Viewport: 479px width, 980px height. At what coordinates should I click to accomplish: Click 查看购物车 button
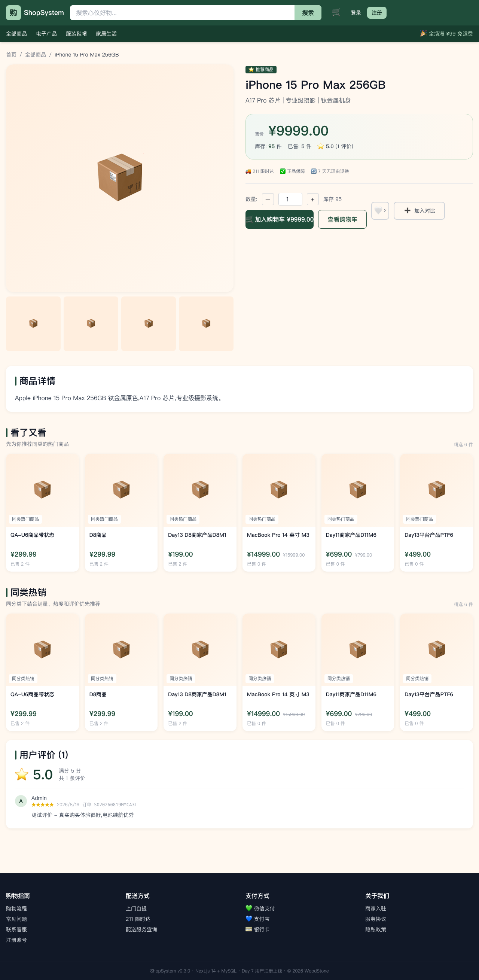[342, 219]
